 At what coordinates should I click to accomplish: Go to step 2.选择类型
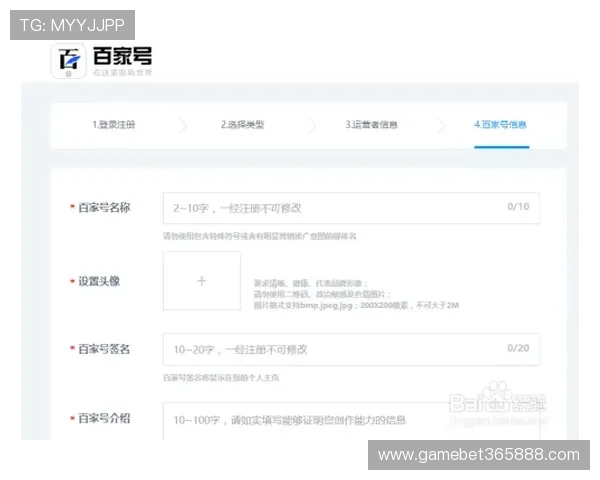243,125
